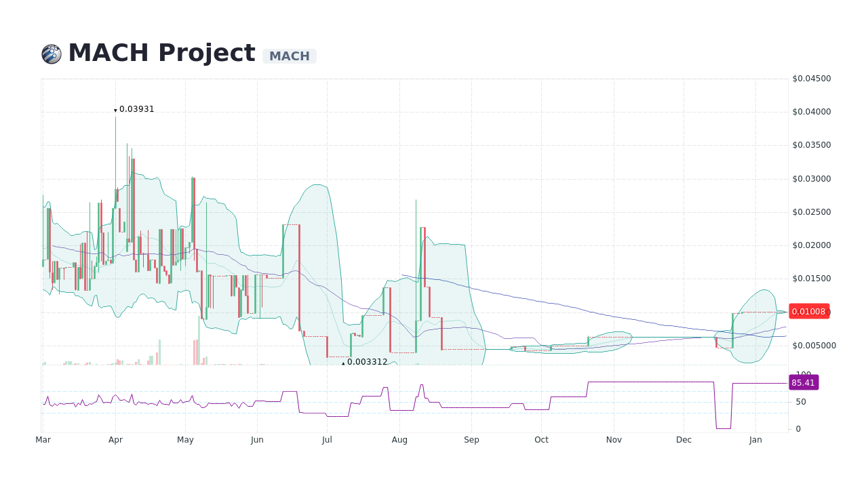The height and width of the screenshot is (488, 868).
Task: Select the Jan label on the time axis
Action: tap(755, 439)
